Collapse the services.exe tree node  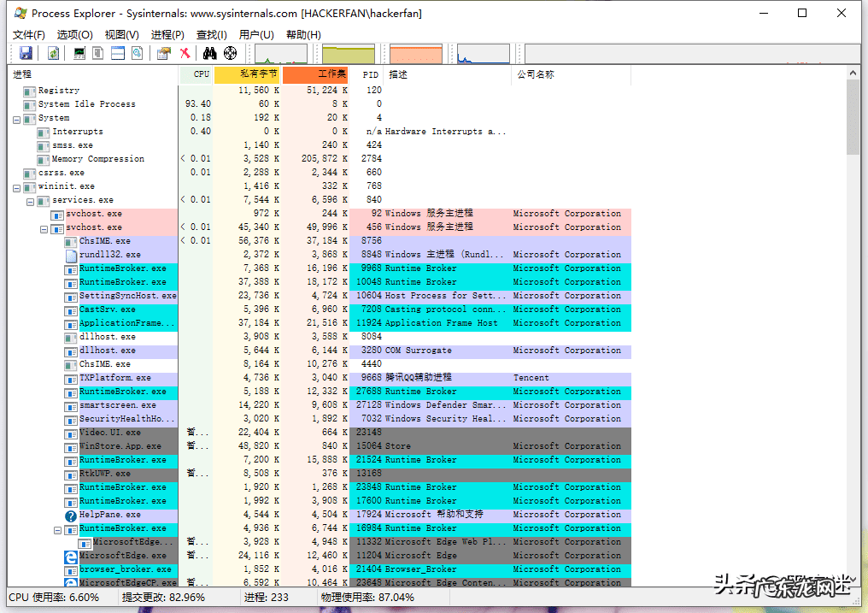31,200
